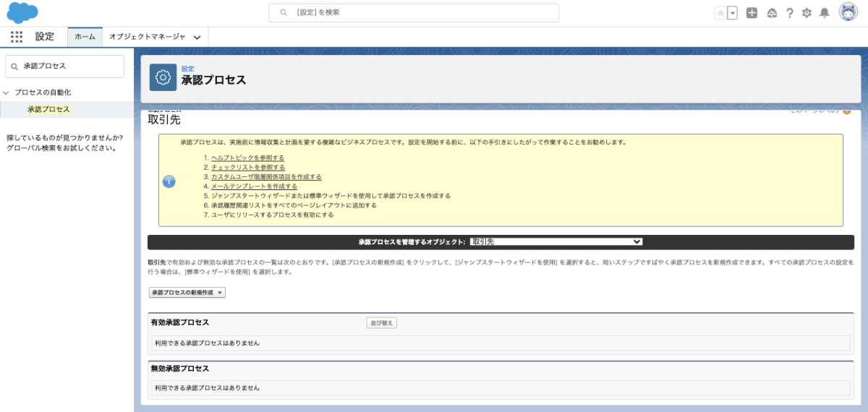Add page to favorites with star icon
Screen dimensions: 868x412
720,13
